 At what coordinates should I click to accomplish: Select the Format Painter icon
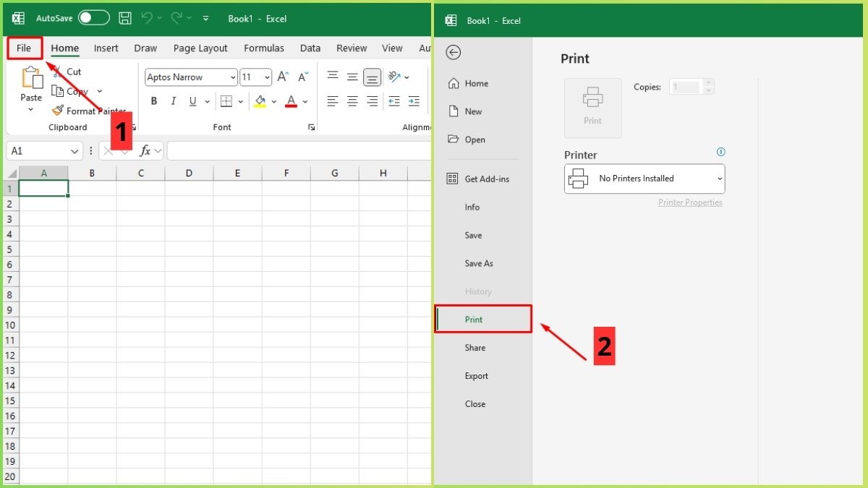click(59, 111)
